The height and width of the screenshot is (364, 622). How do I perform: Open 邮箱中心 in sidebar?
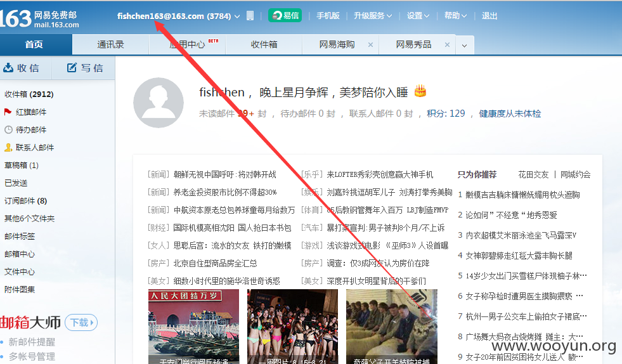(20, 254)
